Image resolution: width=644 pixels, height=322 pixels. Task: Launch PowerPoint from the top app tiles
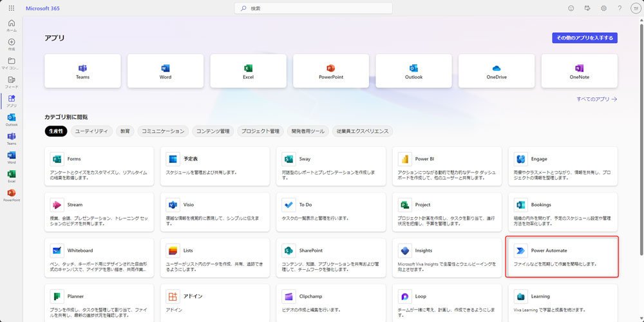331,71
